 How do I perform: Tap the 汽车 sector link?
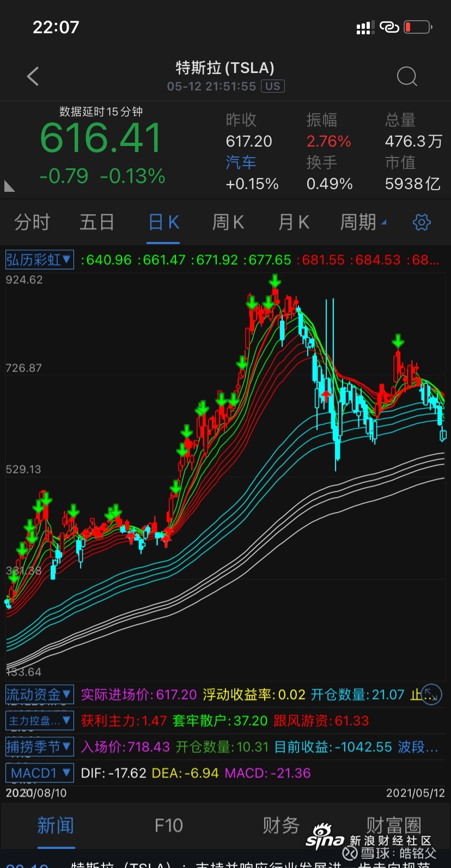(241, 162)
